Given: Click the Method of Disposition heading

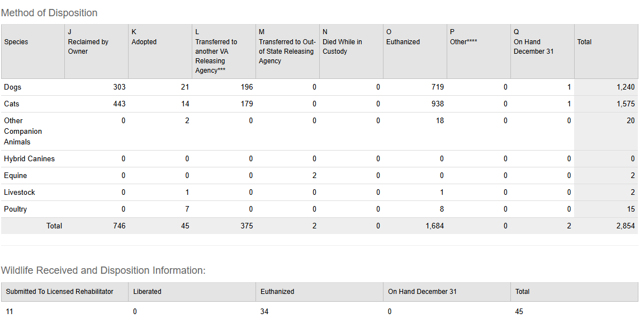Looking at the screenshot, I should (x=49, y=13).
